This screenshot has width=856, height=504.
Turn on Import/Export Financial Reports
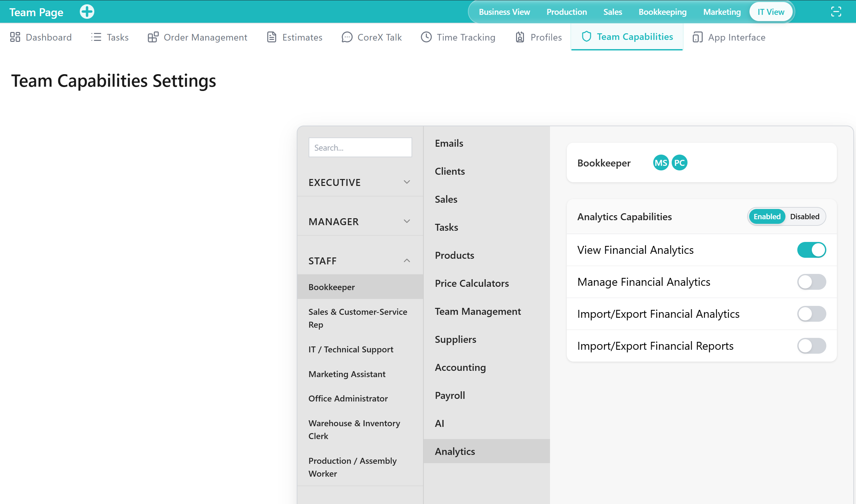[x=811, y=346]
